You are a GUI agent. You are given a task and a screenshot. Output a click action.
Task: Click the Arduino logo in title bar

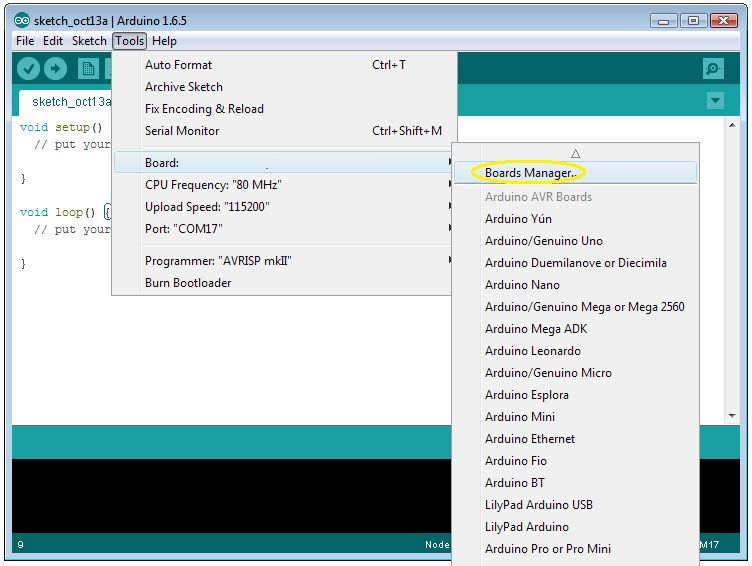pos(22,20)
